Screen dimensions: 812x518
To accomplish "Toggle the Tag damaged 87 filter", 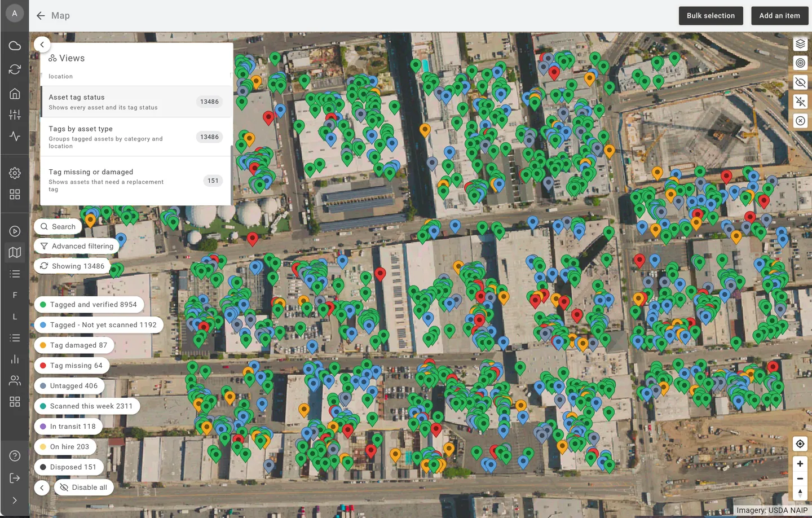I will (74, 345).
